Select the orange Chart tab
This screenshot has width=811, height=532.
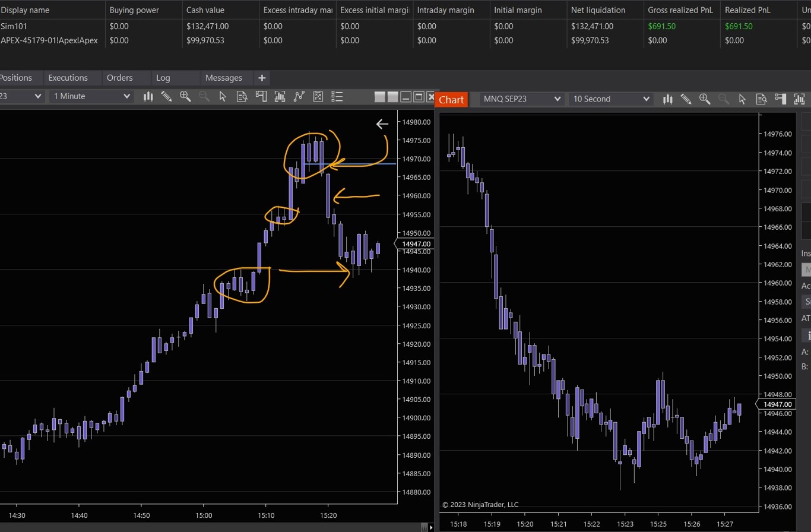click(x=451, y=100)
